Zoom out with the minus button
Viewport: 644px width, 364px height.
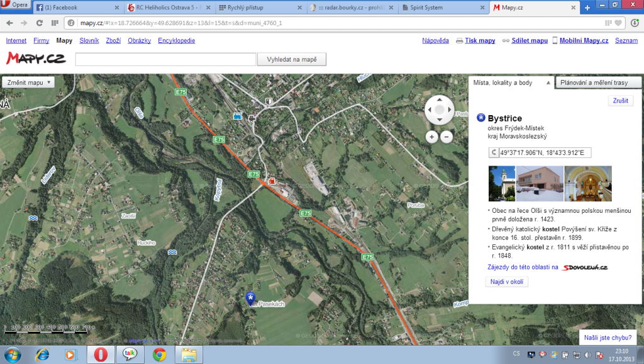[x=447, y=137]
